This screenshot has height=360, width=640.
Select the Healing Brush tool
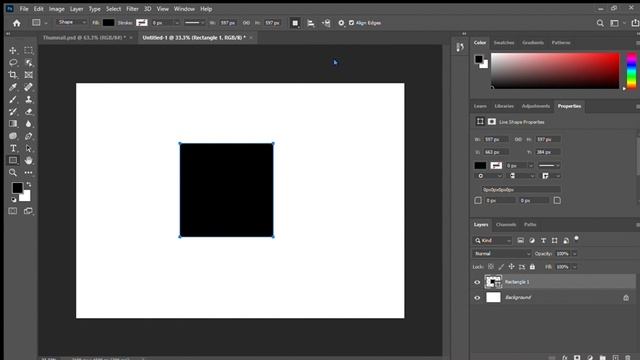coord(28,87)
